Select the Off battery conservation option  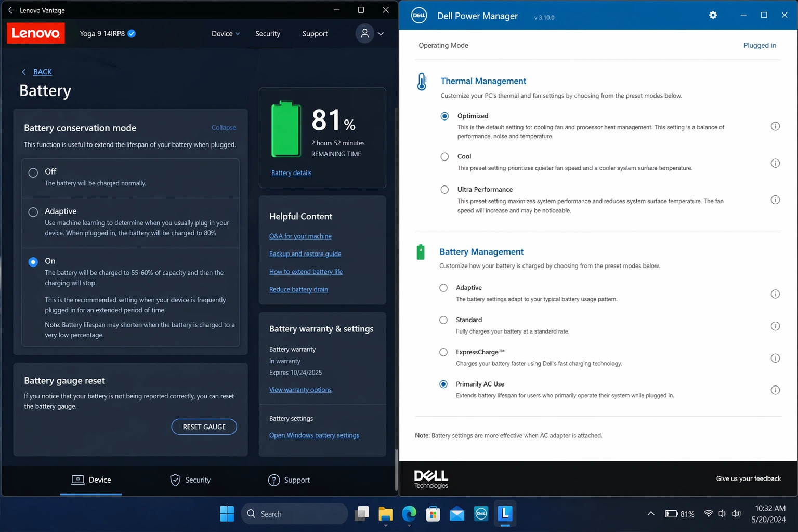[x=33, y=172]
